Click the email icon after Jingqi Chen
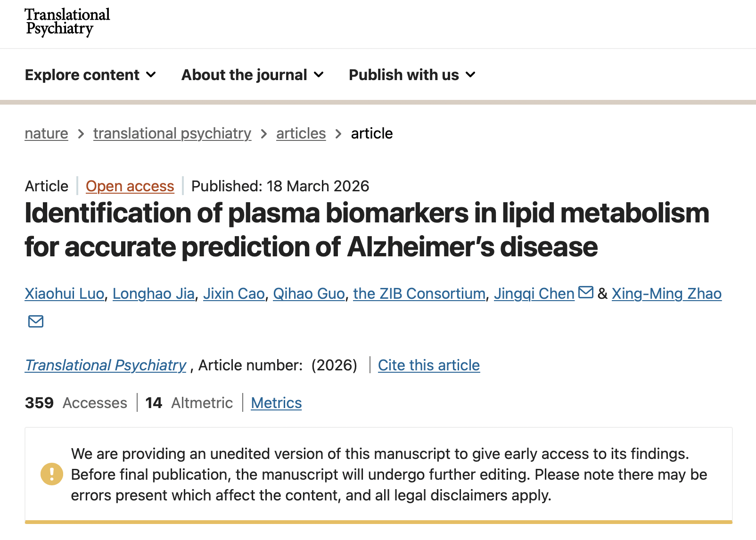Screen dimensions: 756x540 585,293
